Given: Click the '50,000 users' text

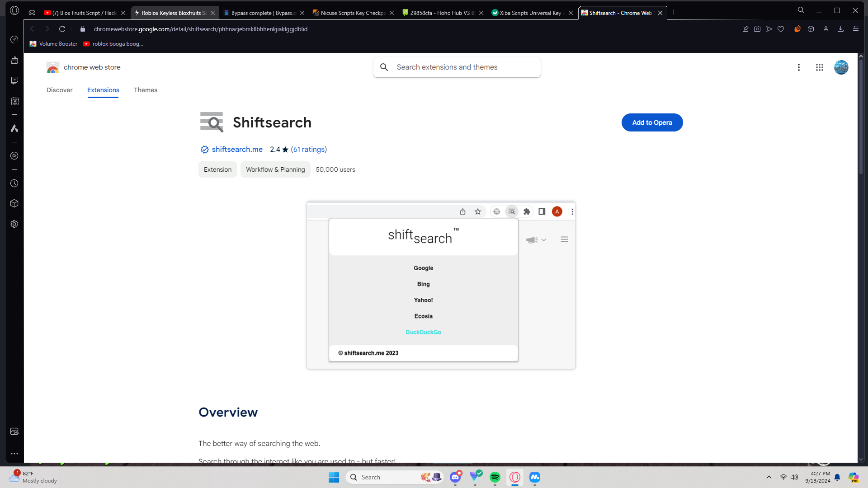Looking at the screenshot, I should coord(335,169).
